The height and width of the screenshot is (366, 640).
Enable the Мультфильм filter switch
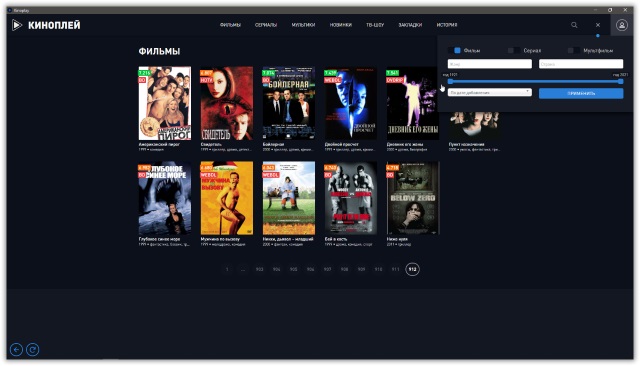(x=574, y=50)
